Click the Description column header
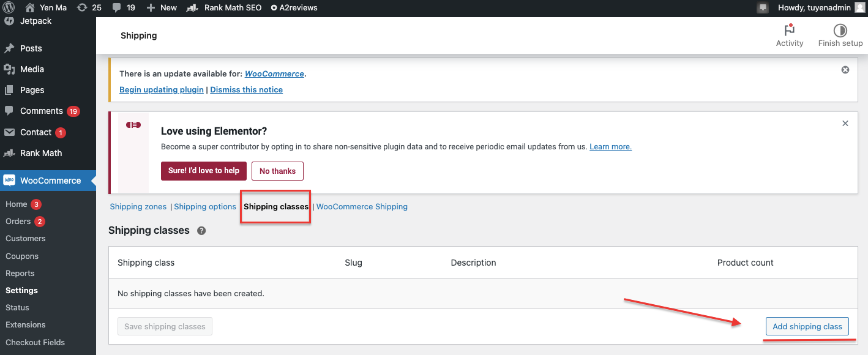The height and width of the screenshot is (355, 868). click(x=473, y=263)
